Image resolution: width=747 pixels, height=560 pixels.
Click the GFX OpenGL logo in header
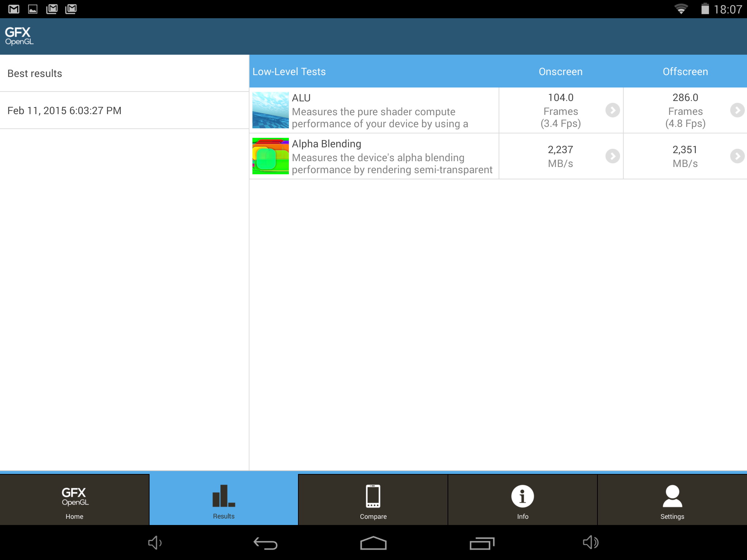[19, 36]
